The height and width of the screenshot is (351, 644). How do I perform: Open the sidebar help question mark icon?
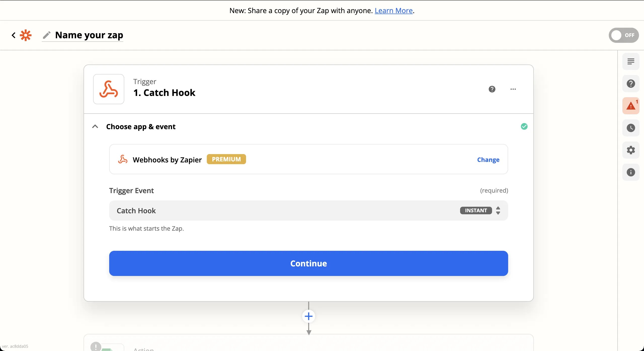pos(631,84)
